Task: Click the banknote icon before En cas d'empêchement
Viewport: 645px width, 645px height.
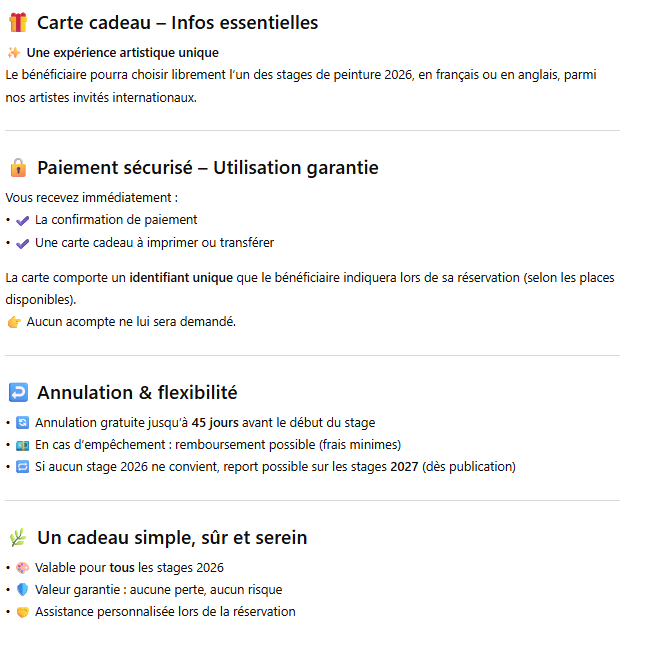Action: coord(23,445)
